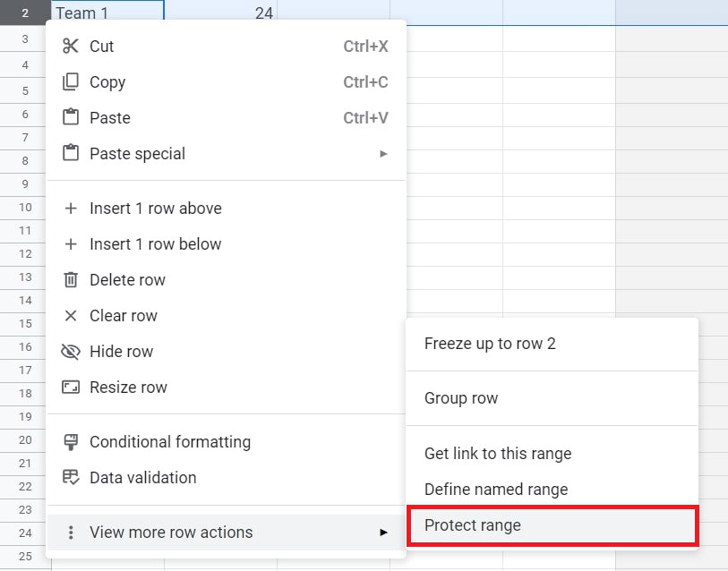Screen dimensions: 728x571
Task: Open the View more row actions submenu arrow
Action: [x=383, y=531]
